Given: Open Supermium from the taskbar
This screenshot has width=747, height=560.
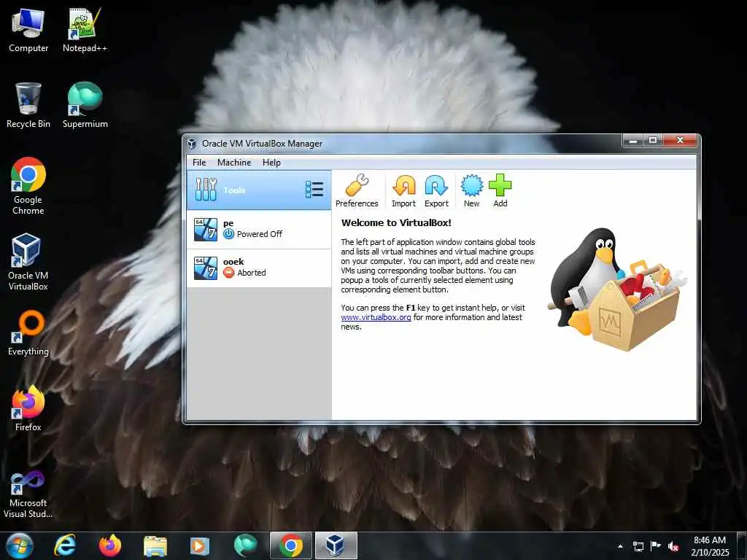Looking at the screenshot, I should pos(245,545).
